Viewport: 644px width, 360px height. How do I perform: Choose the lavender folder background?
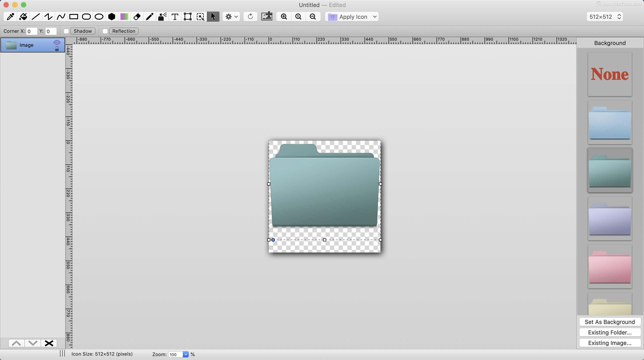coord(610,218)
